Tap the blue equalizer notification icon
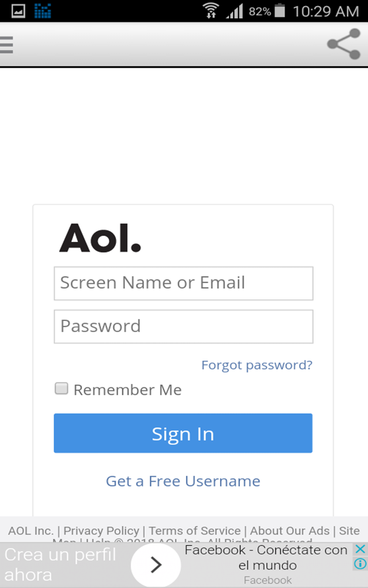Image resolution: width=368 pixels, height=588 pixels. (43, 11)
